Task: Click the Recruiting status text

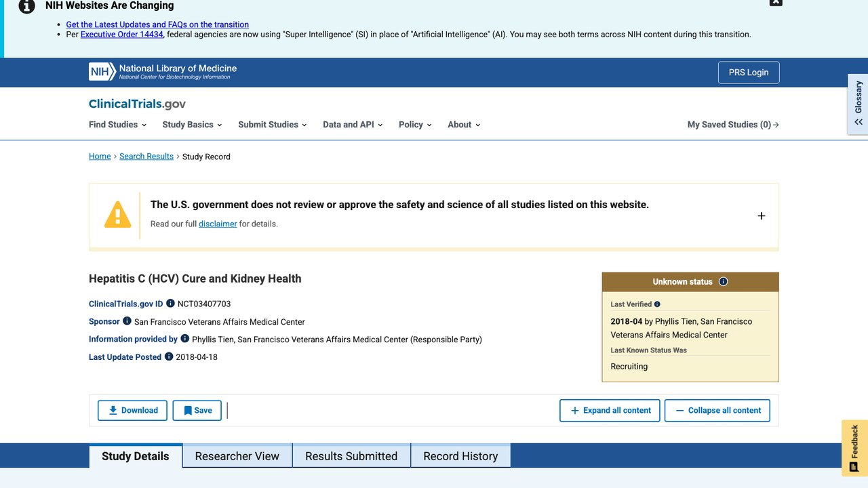Action: (629, 366)
